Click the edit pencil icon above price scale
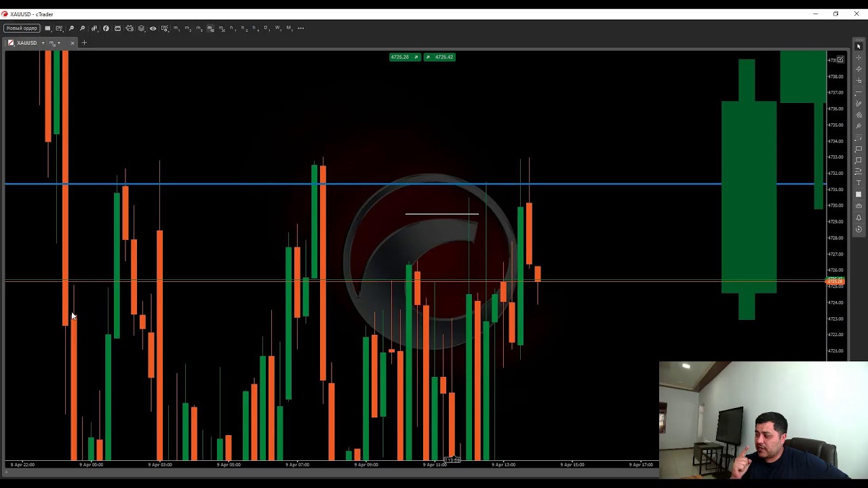868x488 pixels. tap(840, 59)
